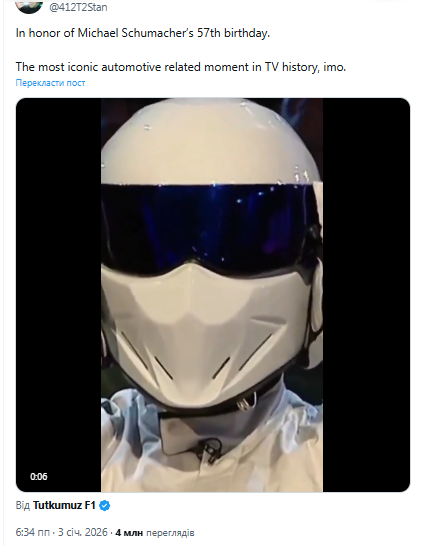View the 4 млн переглядів count
The width and height of the screenshot is (422, 546).
pos(155,533)
